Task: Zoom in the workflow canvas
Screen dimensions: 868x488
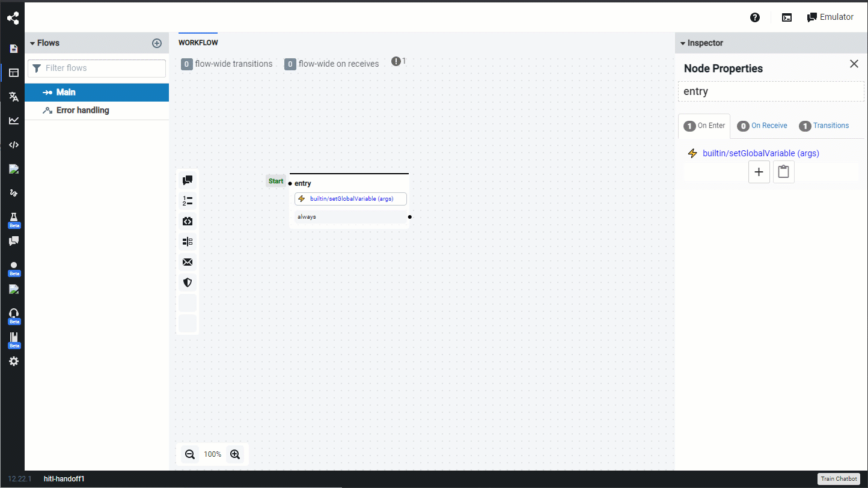Action: (235, 454)
